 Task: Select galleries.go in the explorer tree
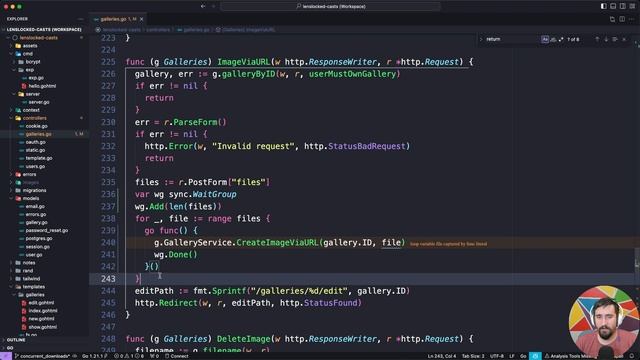point(38,134)
